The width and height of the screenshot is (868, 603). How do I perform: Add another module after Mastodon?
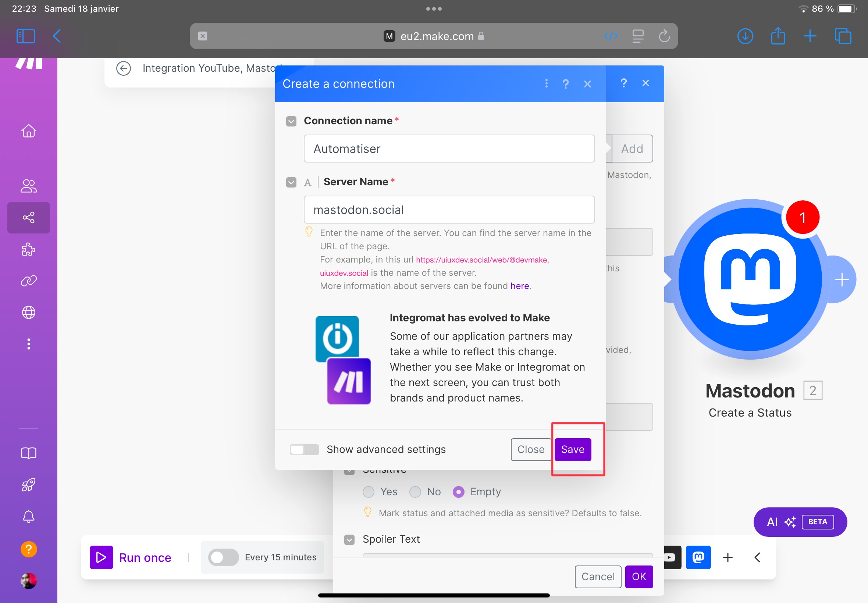pyautogui.click(x=842, y=279)
